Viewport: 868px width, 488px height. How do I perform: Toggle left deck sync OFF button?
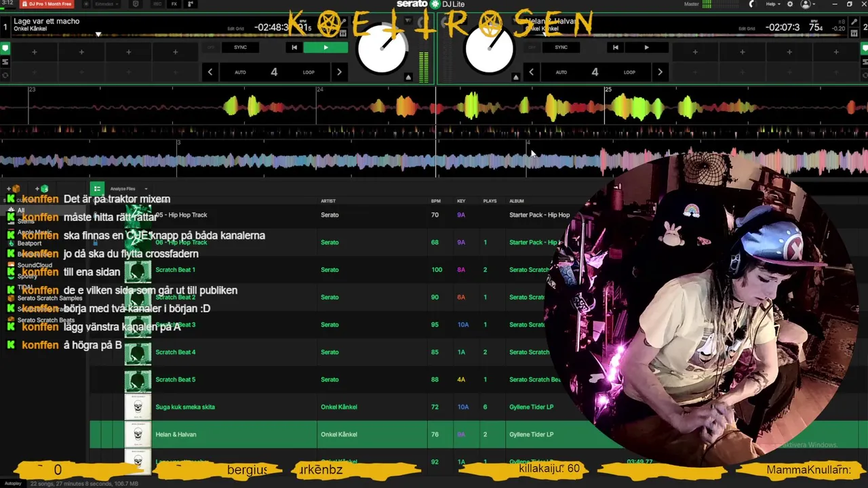pyautogui.click(x=211, y=47)
